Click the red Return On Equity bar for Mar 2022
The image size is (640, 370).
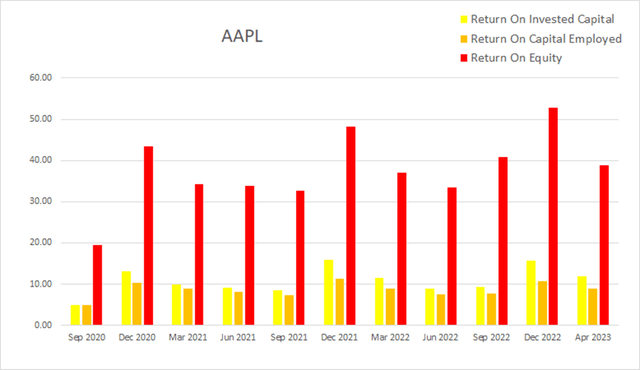[x=402, y=249]
